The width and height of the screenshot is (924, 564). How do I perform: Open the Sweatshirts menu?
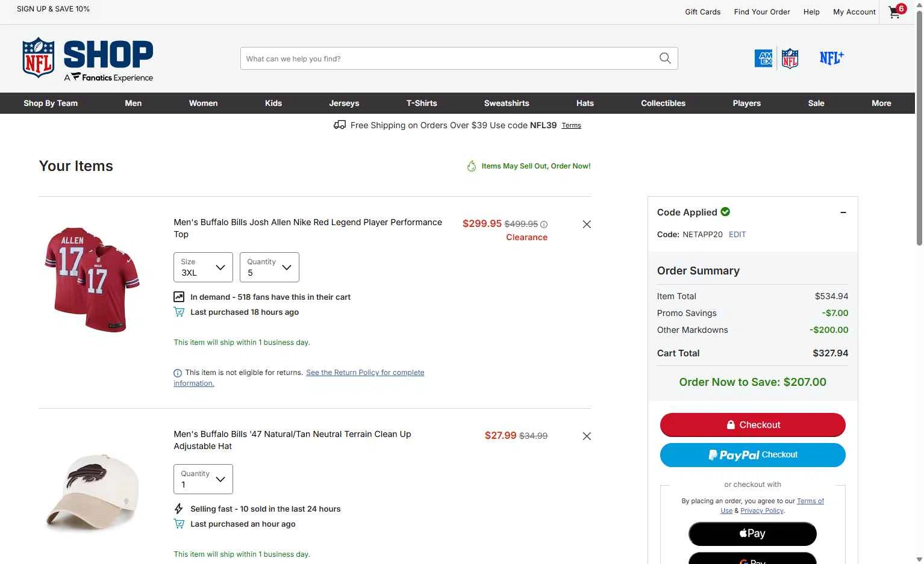(507, 103)
